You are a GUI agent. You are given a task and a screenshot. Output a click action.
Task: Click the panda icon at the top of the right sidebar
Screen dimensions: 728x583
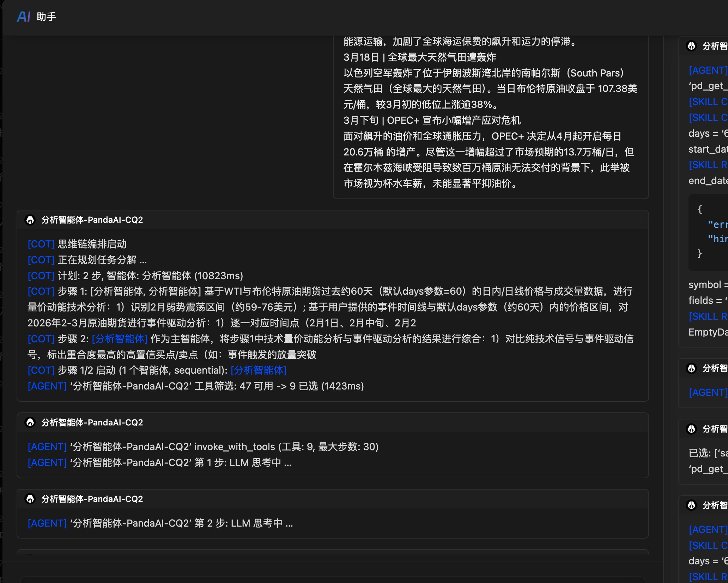click(x=691, y=46)
